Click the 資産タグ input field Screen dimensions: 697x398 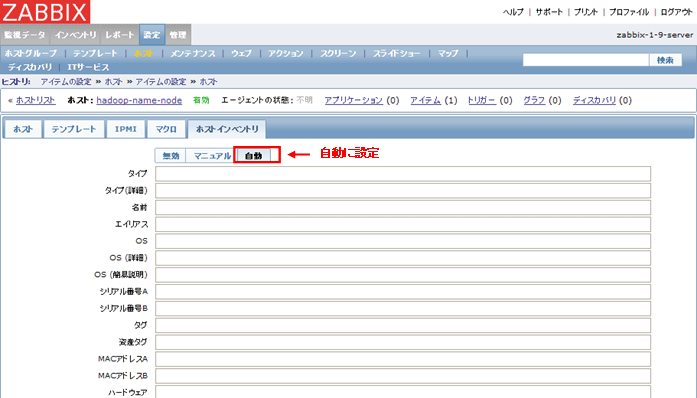pos(403,342)
